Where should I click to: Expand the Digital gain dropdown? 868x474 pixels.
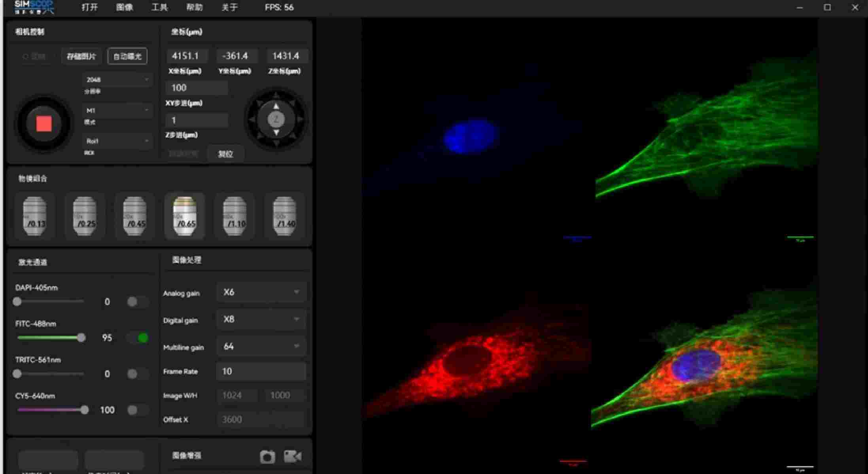[261, 319]
